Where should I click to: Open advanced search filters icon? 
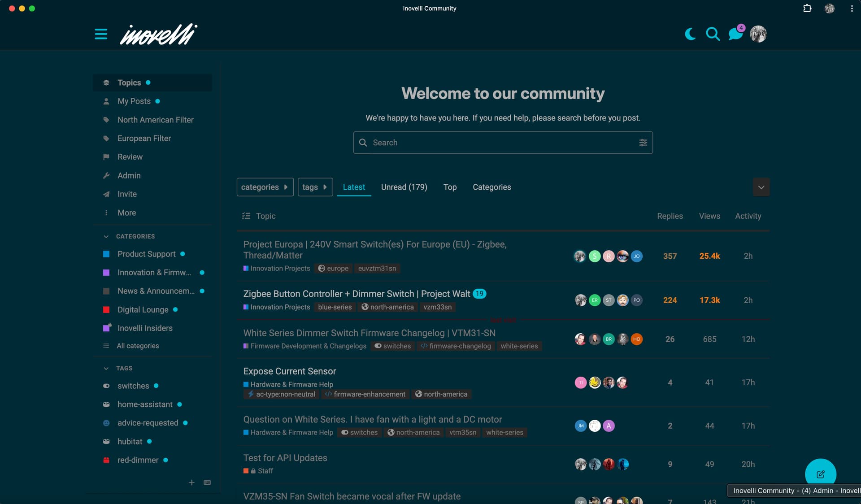click(x=643, y=143)
